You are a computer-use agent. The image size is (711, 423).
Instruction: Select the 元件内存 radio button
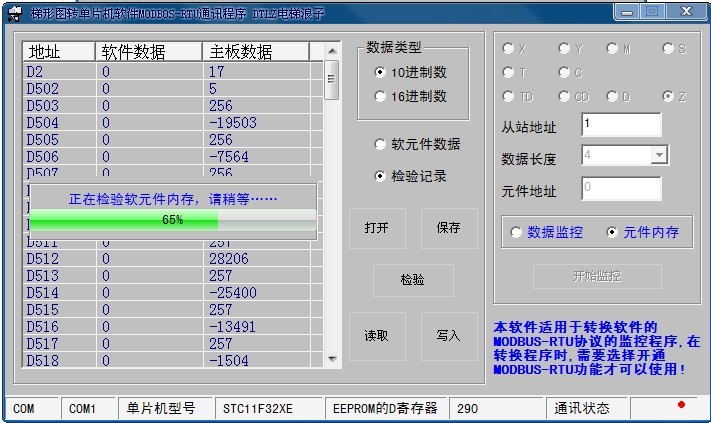[x=612, y=232]
